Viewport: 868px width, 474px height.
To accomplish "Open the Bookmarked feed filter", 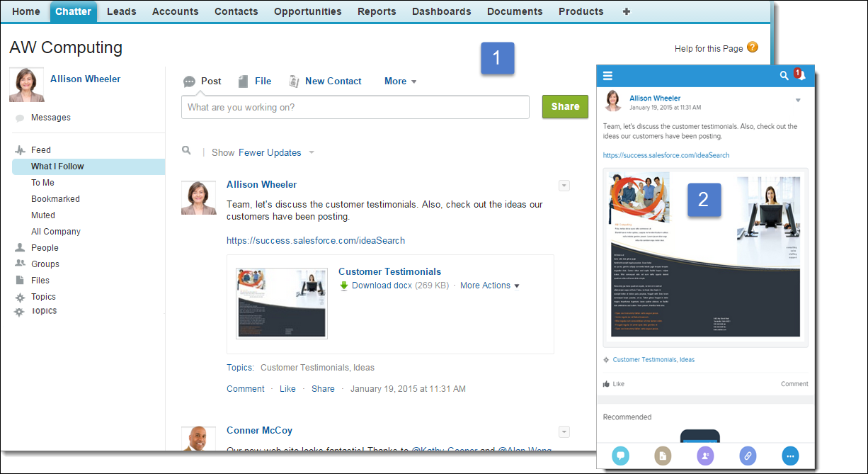I will [x=55, y=199].
